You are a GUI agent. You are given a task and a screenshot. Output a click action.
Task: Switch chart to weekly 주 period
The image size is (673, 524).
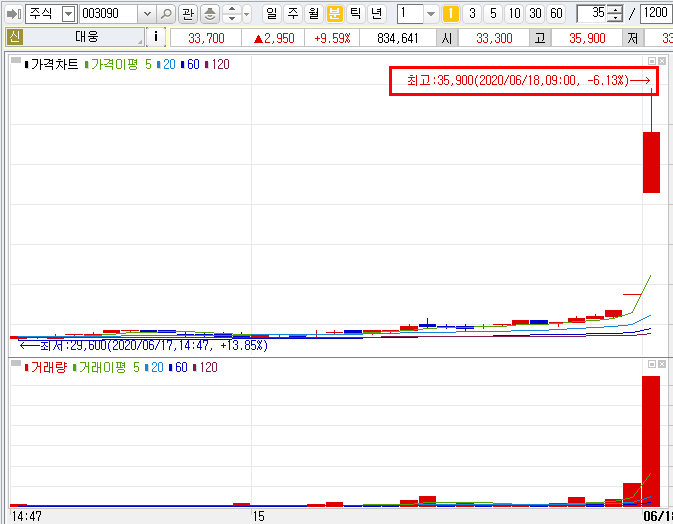pyautogui.click(x=293, y=14)
